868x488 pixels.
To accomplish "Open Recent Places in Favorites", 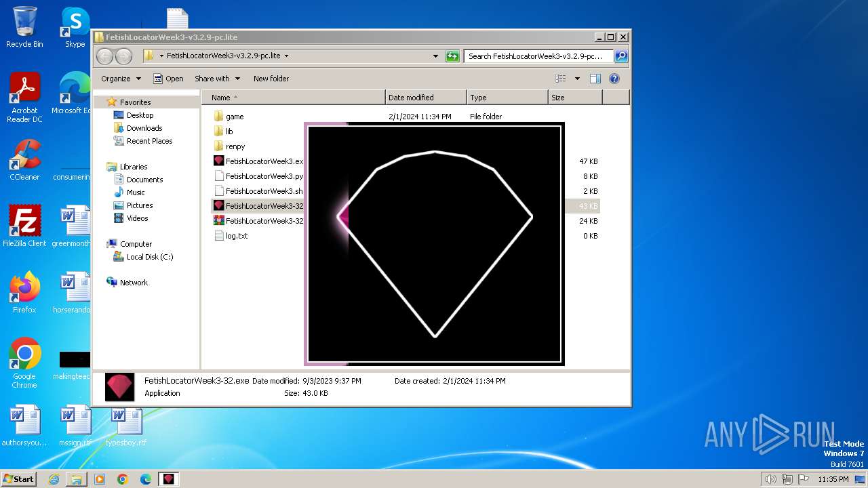I will click(149, 141).
